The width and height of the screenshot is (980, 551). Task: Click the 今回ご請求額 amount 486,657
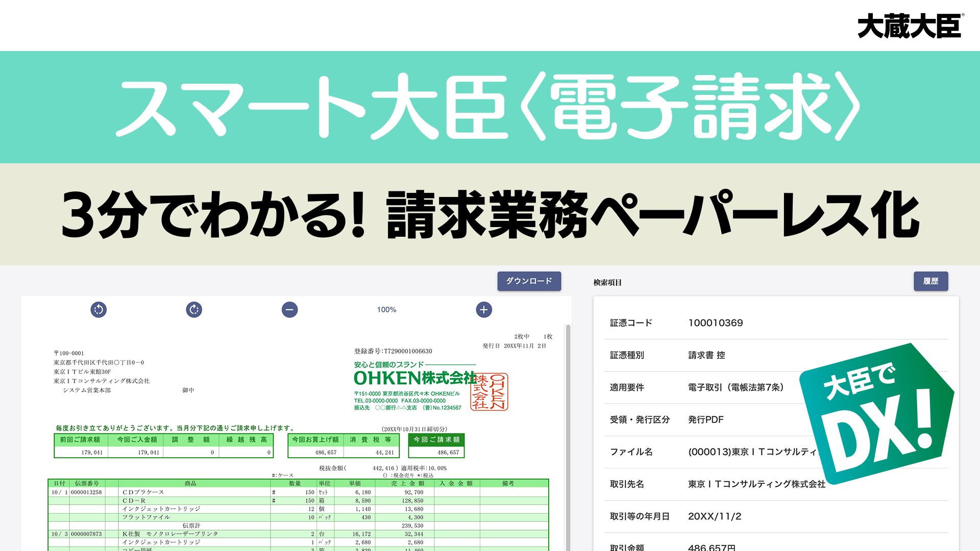448,453
